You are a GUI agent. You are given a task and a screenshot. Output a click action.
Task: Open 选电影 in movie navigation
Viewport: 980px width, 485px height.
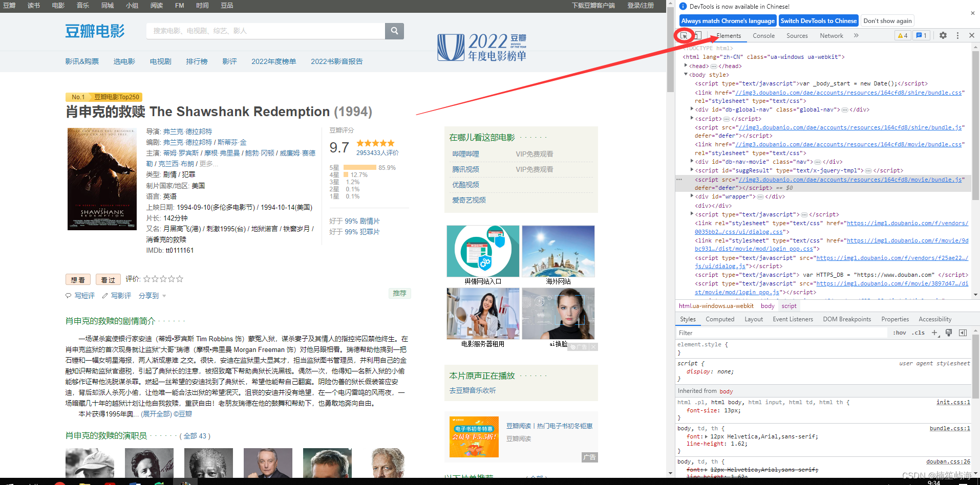(x=124, y=61)
